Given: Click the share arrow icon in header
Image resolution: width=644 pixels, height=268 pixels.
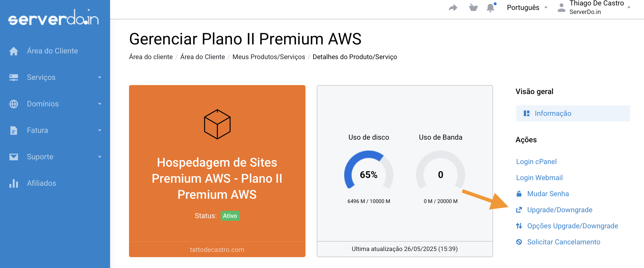Looking at the screenshot, I should [x=453, y=8].
